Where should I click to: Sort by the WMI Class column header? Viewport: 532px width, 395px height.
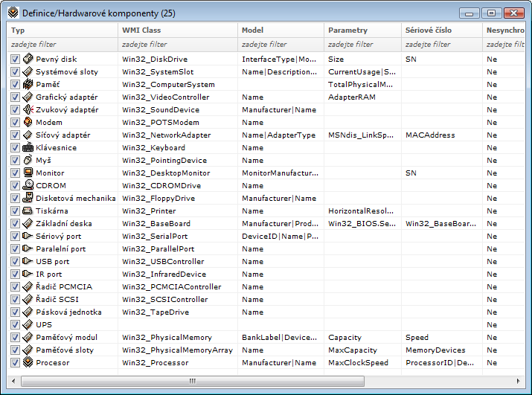[178, 30]
